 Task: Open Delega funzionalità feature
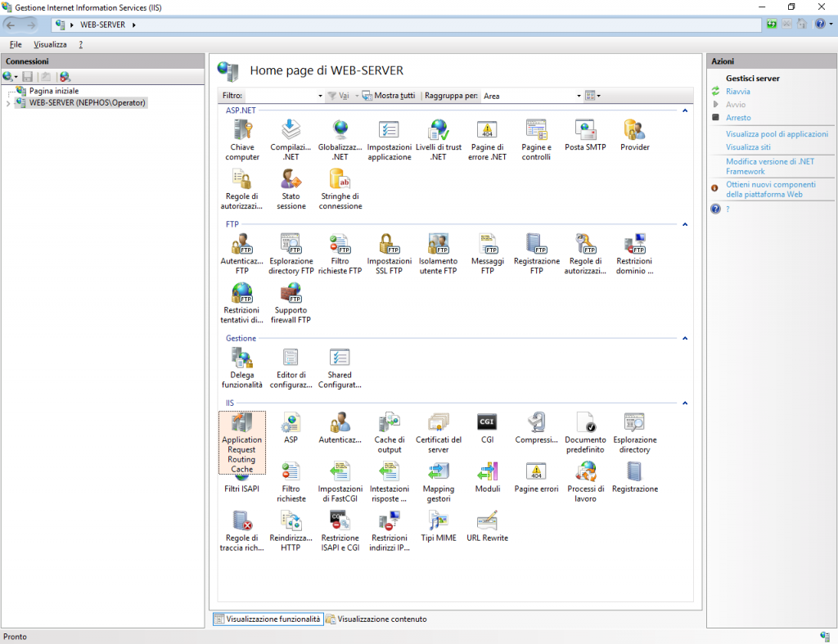(242, 367)
